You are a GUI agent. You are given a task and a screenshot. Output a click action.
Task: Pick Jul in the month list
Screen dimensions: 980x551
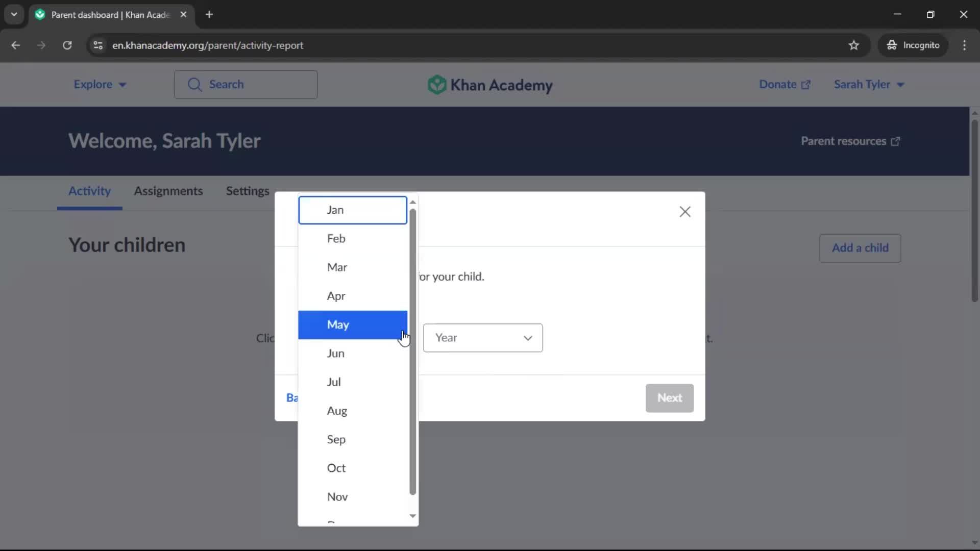[x=353, y=382]
